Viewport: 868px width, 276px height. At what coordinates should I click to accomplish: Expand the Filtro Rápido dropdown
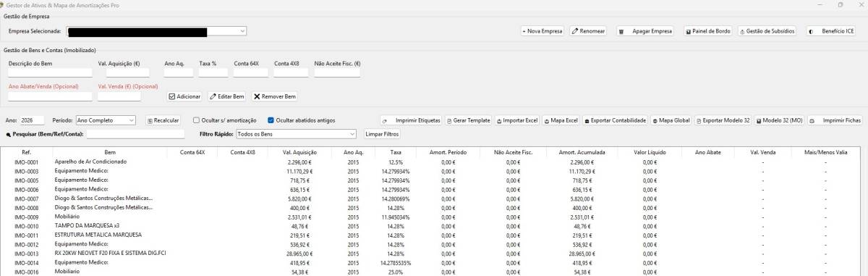pos(297,134)
